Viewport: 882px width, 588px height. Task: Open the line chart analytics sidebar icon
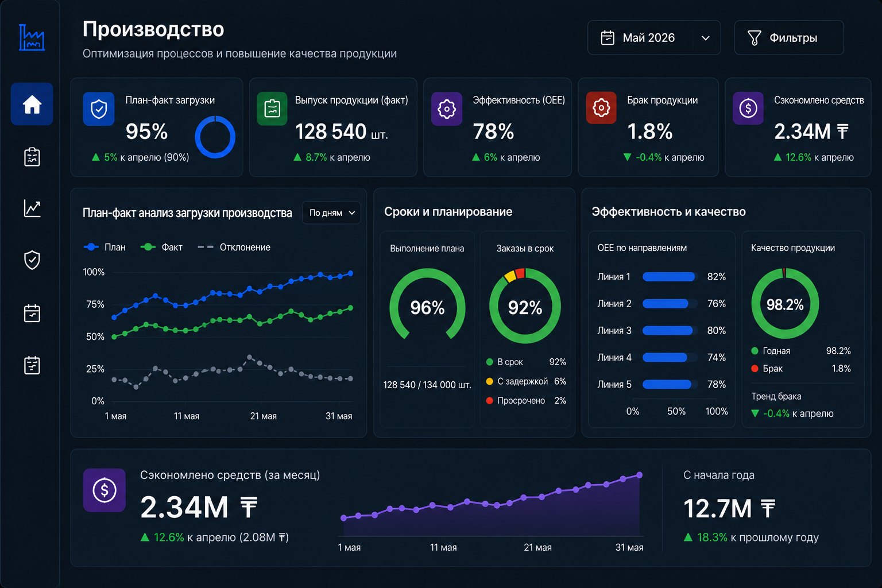(32, 208)
